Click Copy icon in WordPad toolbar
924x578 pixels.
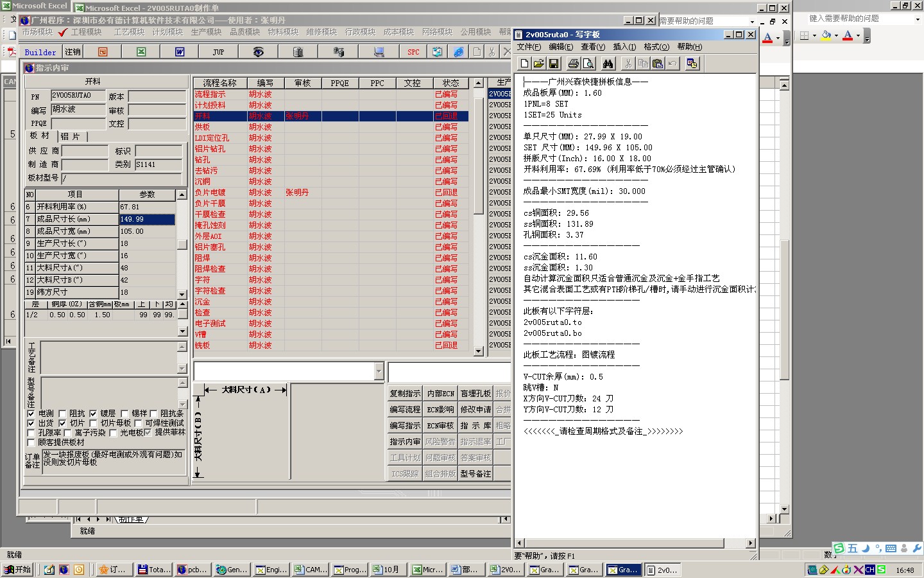[642, 63]
